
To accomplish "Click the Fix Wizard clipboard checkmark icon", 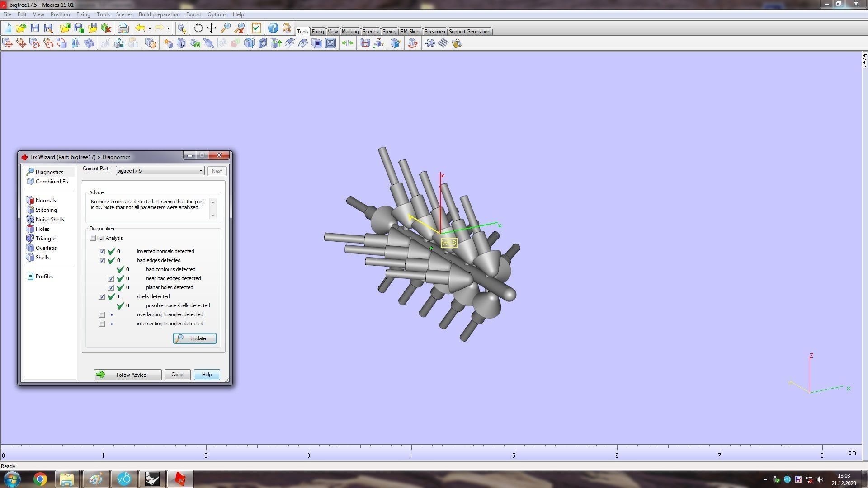I will [256, 28].
